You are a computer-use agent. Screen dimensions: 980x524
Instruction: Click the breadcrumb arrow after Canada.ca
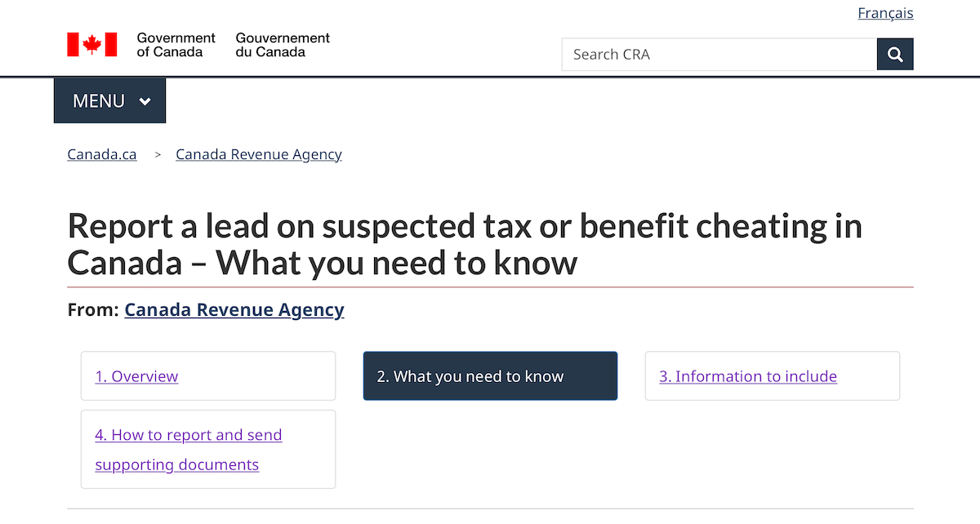pyautogui.click(x=158, y=154)
